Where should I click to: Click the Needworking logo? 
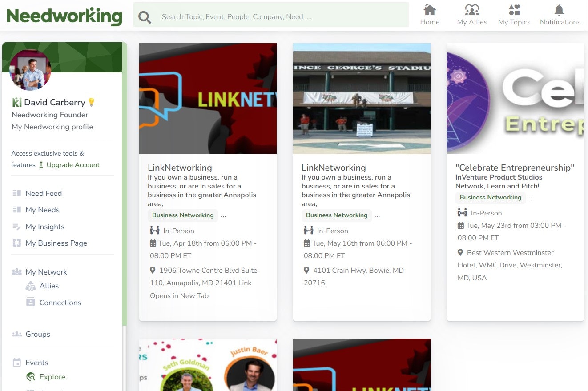click(64, 16)
